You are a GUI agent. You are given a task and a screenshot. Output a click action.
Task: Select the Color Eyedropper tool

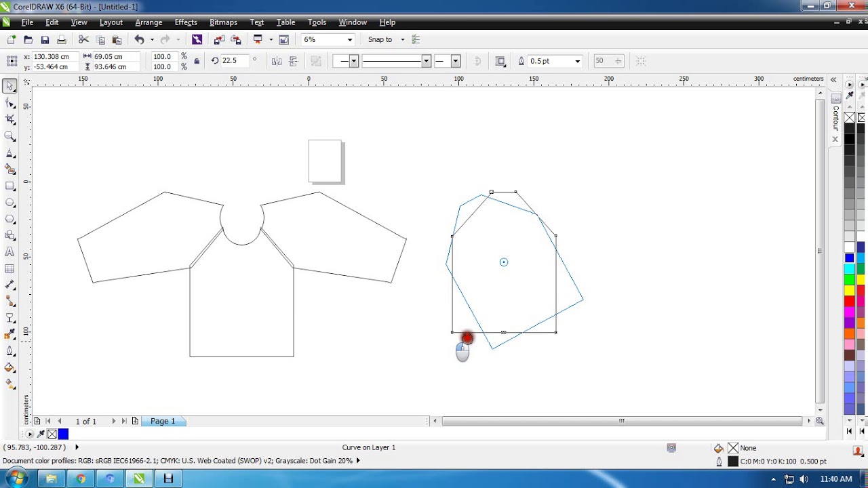click(10, 335)
